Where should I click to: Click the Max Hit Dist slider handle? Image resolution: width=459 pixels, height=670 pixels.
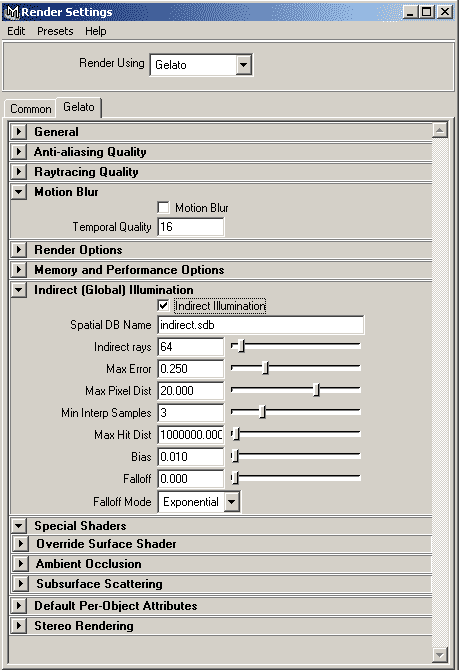(235, 433)
